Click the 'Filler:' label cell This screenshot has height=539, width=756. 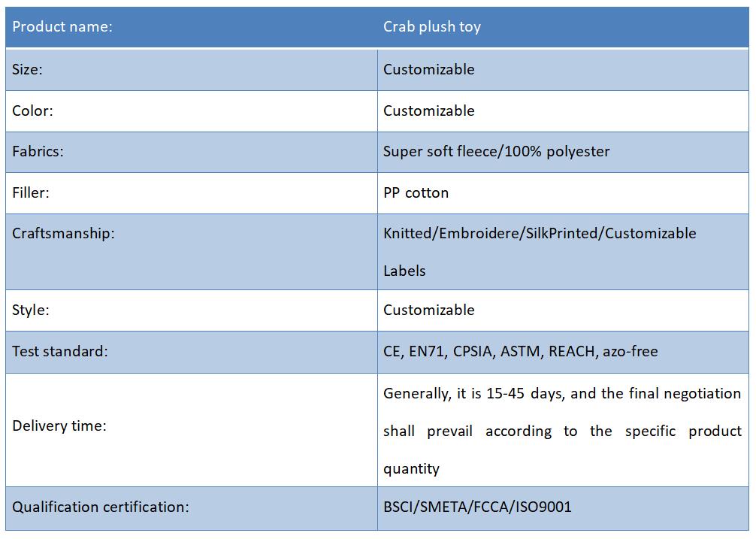pyautogui.click(x=192, y=193)
